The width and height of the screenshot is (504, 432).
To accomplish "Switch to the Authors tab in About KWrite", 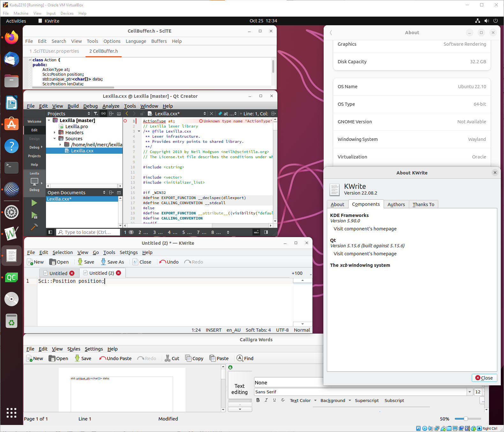I will point(396,204).
